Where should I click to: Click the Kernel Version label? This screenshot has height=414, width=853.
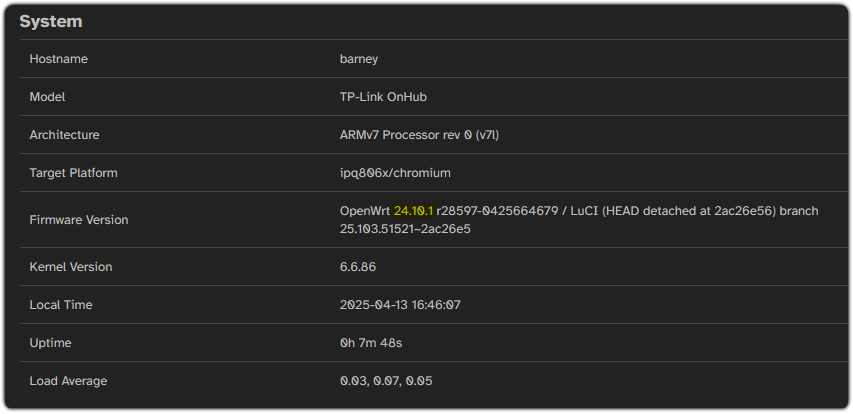[x=71, y=267]
